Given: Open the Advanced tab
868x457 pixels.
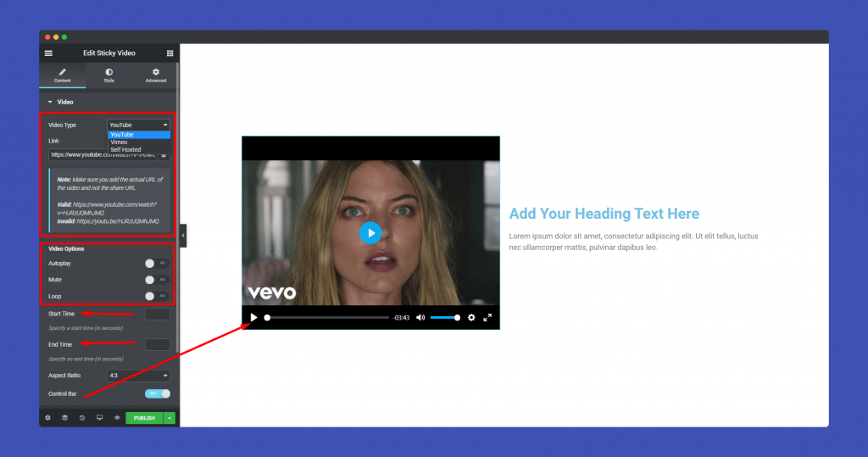Looking at the screenshot, I should pyautogui.click(x=156, y=76).
